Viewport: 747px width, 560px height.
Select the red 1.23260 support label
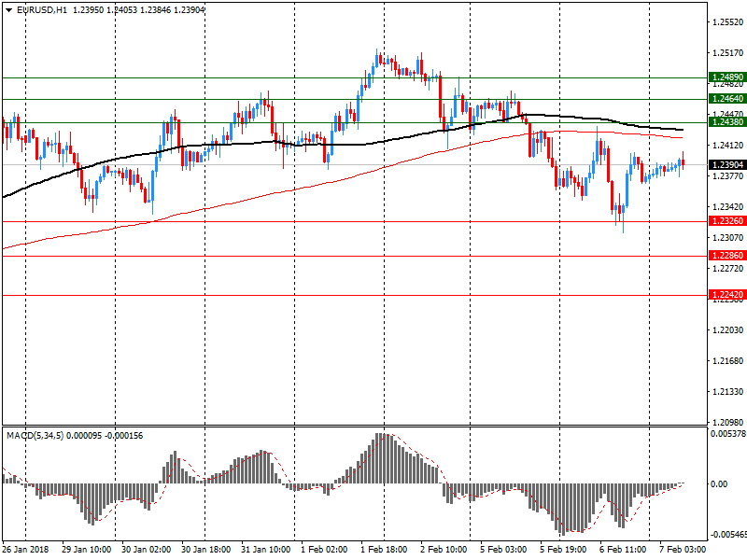726,221
